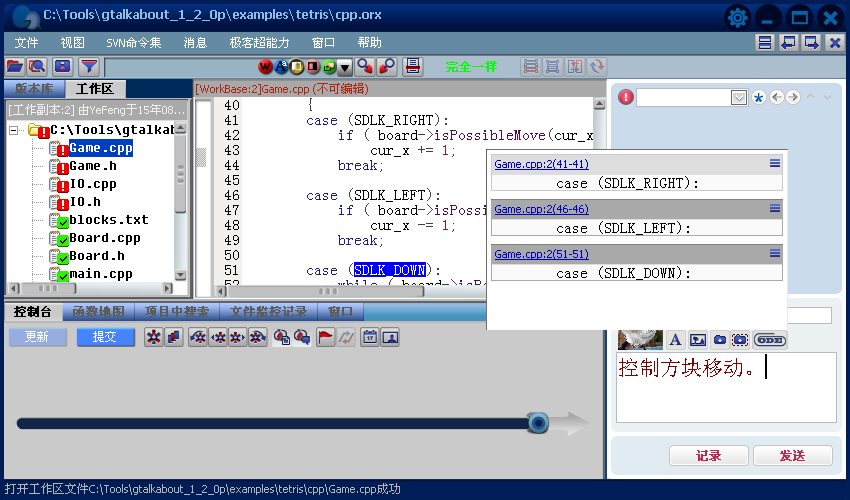Open menu icon for Game.cpp:2(51-51) snippet

(x=775, y=253)
